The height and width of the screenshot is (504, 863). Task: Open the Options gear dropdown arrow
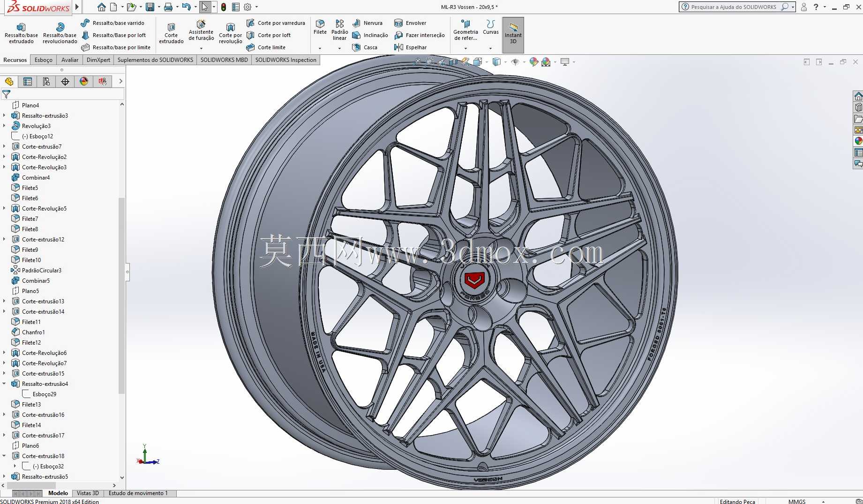tap(256, 7)
